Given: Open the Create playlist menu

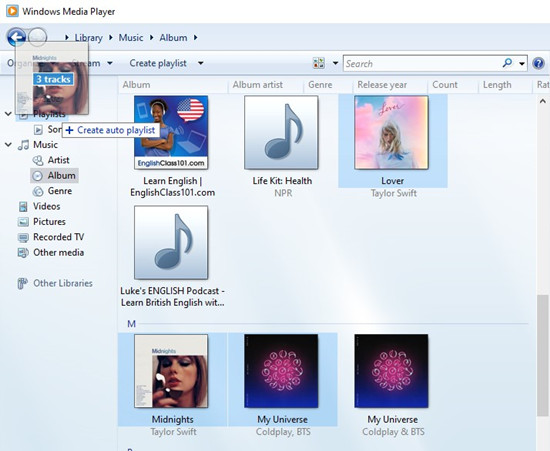Looking at the screenshot, I should (x=158, y=63).
